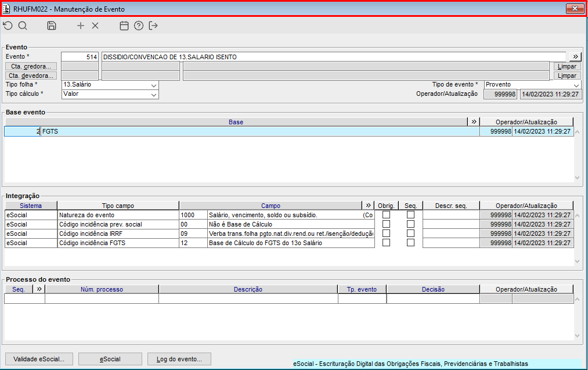
Task: Toggle Seq. checkbox for Natureza do evento
Action: coord(410,215)
